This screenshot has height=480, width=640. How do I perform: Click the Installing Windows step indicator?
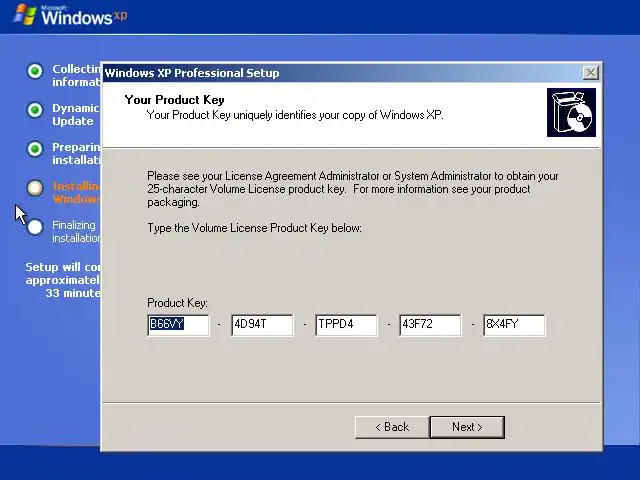coord(35,188)
